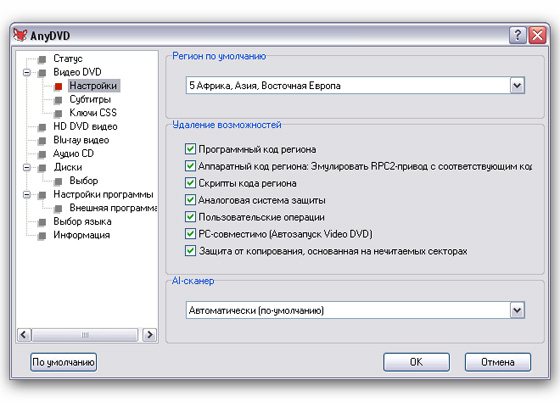
Task: Click the Отмена button
Action: 498,362
